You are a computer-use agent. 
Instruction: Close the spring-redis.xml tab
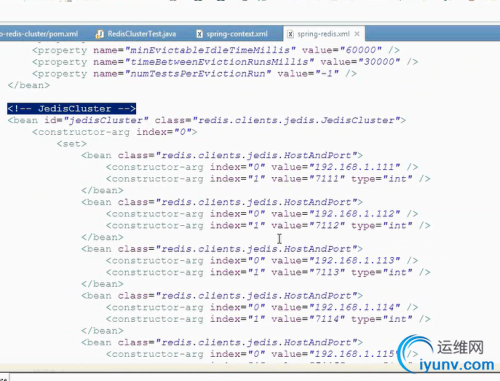point(357,34)
